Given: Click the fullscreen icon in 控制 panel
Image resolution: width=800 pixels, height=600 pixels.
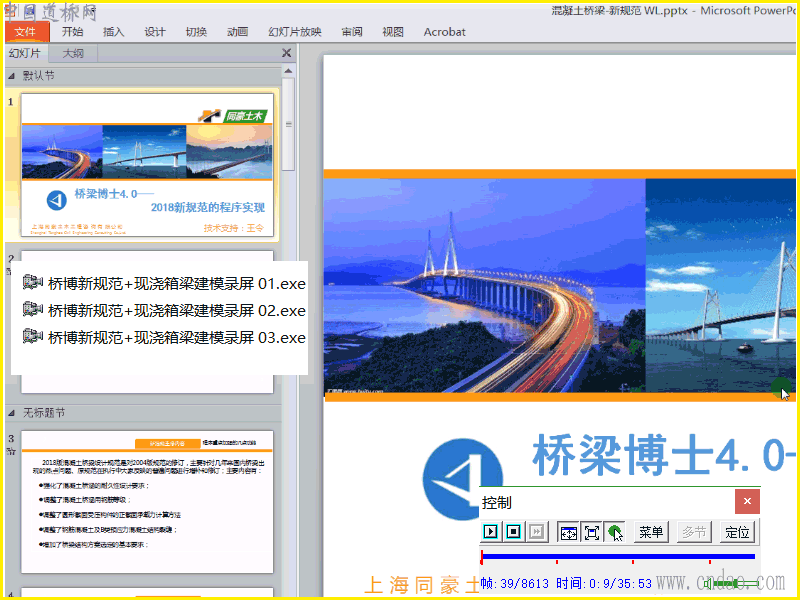Looking at the screenshot, I should tap(592, 533).
